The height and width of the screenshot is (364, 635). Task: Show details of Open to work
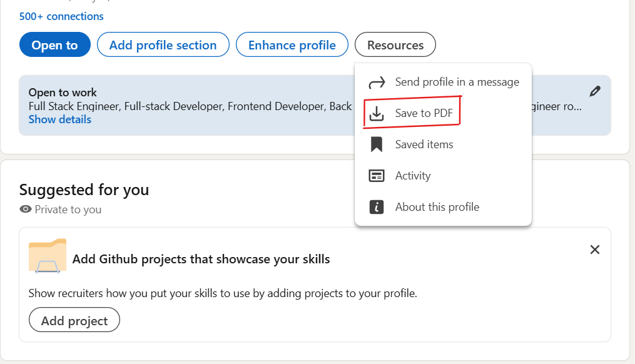pyautogui.click(x=59, y=119)
